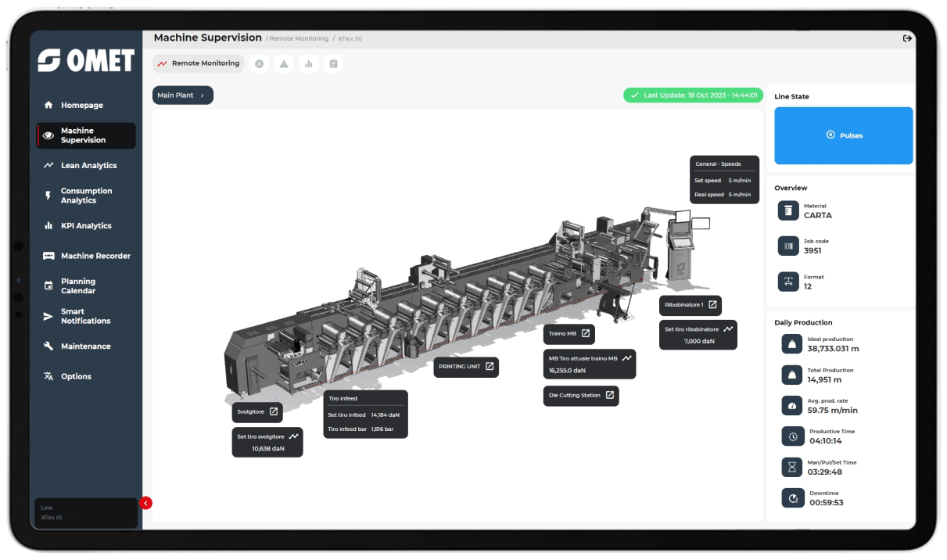Open the warning triangle alarms icon
Viewport: 947px width, 560px height.
pos(284,64)
